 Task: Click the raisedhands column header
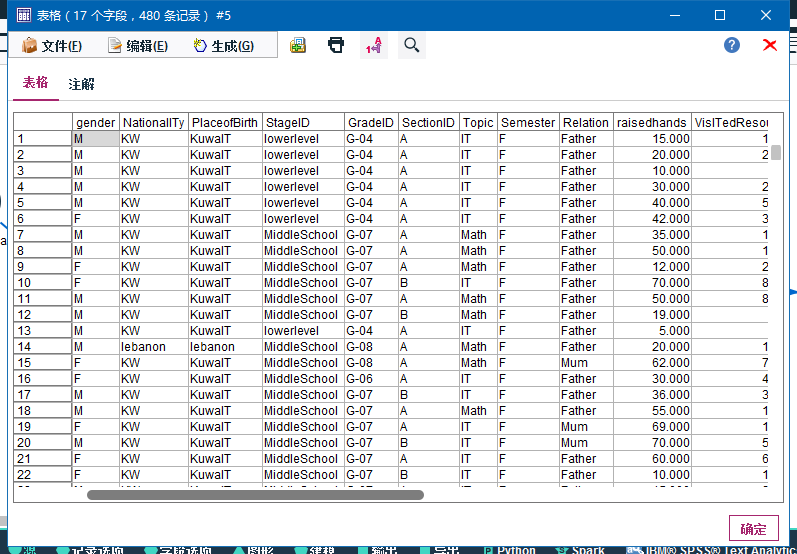point(652,122)
